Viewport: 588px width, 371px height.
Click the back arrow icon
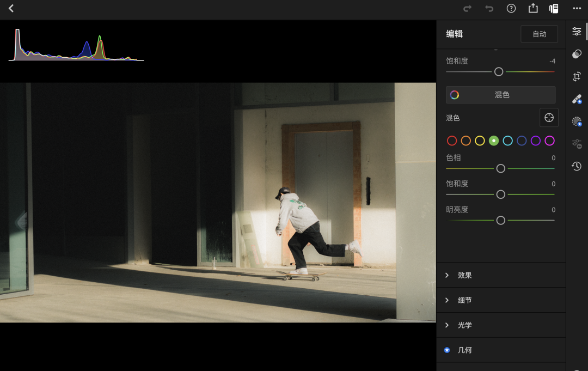(11, 9)
